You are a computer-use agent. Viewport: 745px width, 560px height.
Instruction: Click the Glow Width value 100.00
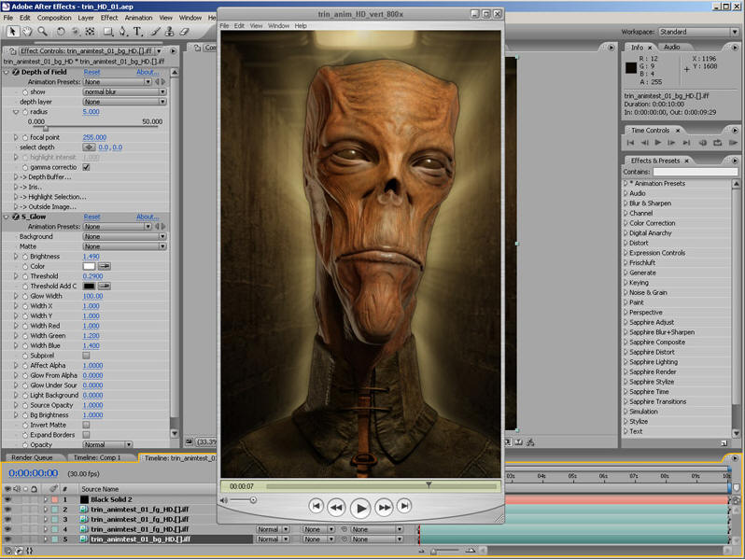[92, 296]
